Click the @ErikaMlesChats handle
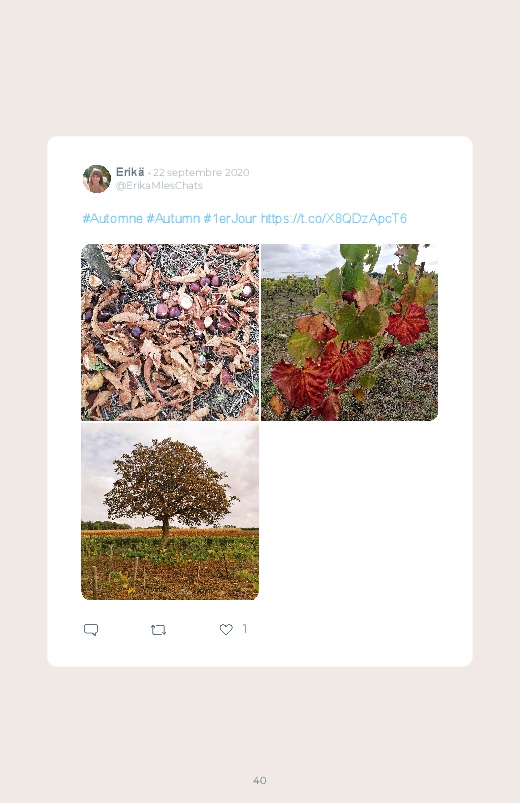 159,185
